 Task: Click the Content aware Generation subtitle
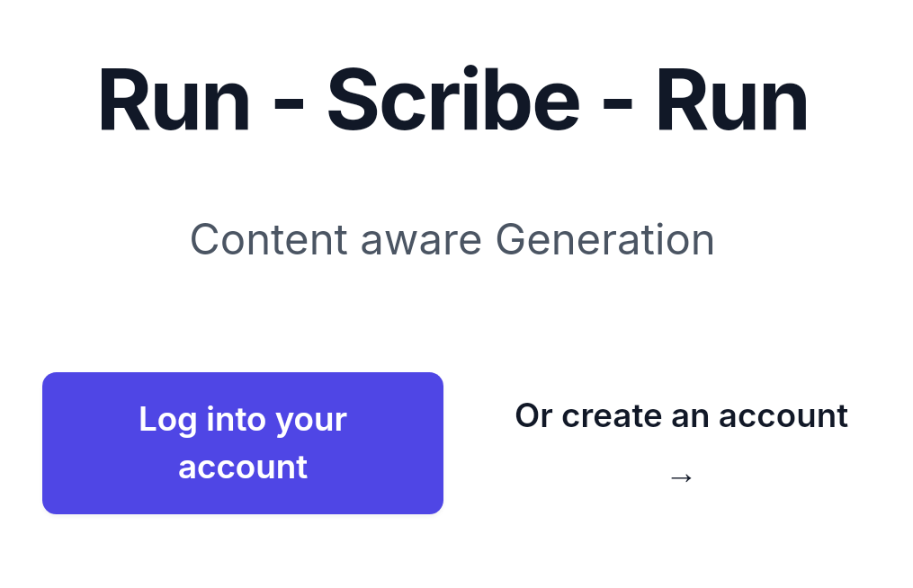tap(452, 239)
